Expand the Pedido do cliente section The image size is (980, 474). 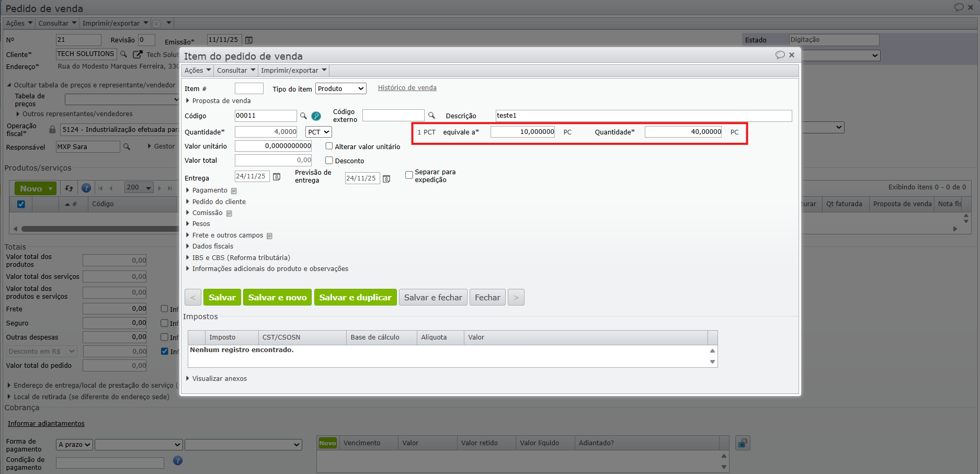[216, 202]
